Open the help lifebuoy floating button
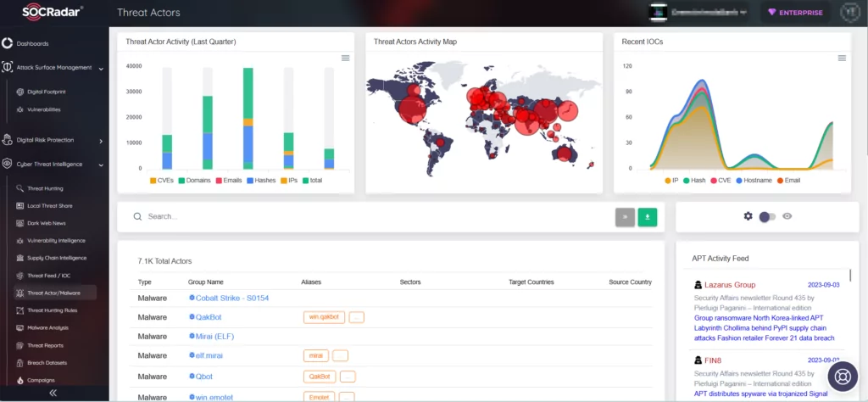Screen dimensions: 868x402 (843, 377)
